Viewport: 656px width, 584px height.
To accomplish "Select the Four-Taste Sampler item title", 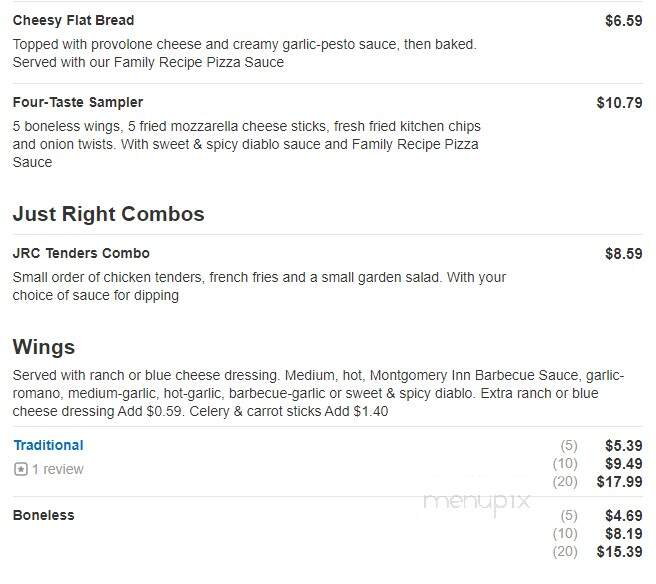I will [x=78, y=102].
